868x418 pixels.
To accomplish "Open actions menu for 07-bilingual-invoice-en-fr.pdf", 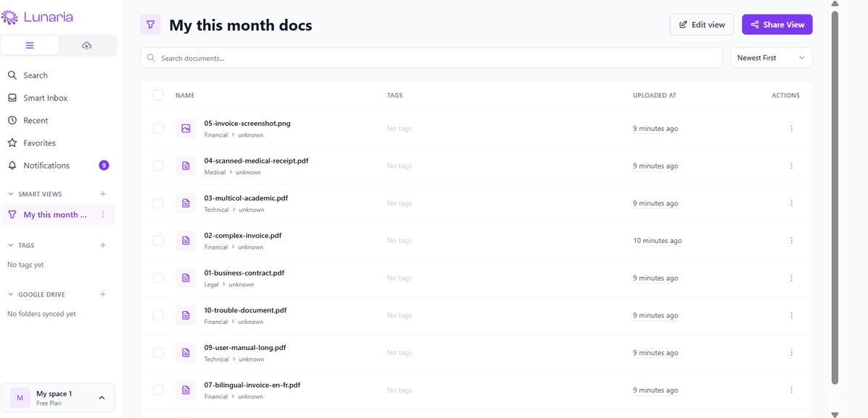I will (791, 390).
